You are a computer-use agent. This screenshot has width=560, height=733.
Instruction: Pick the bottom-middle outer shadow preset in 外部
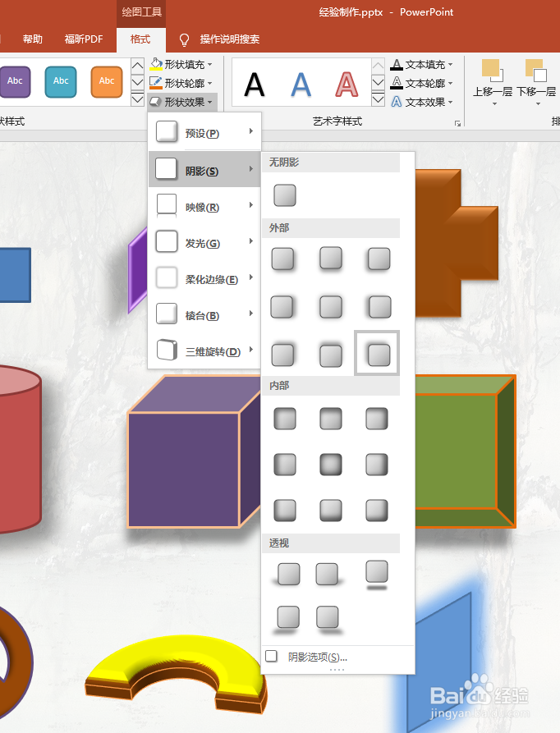coord(330,355)
